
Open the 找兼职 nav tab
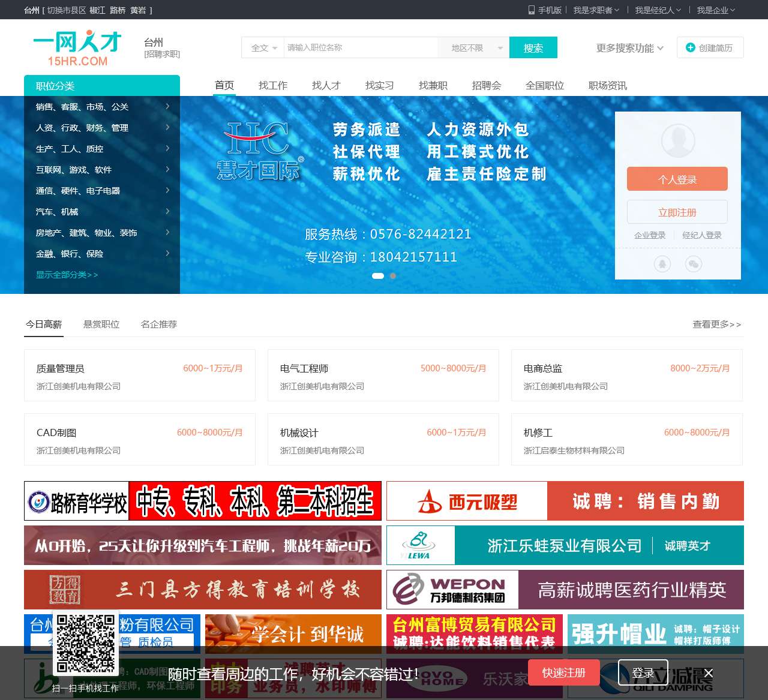pyautogui.click(x=433, y=85)
